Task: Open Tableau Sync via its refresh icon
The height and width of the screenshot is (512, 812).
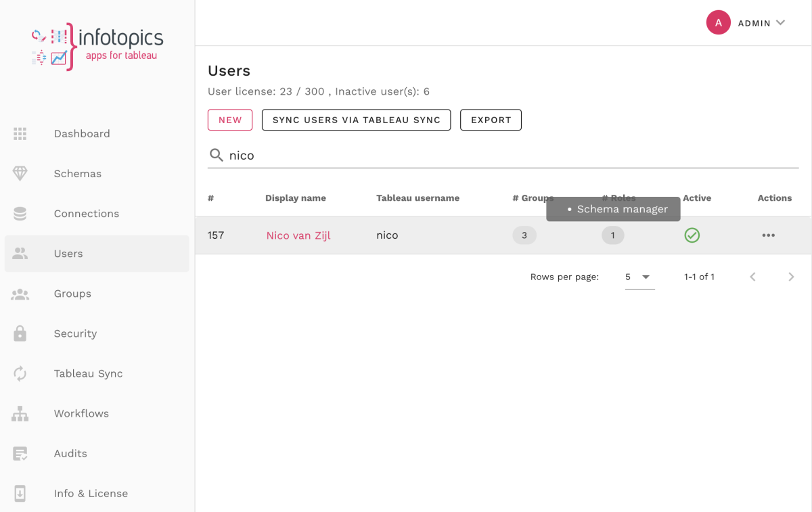Action: [20, 373]
